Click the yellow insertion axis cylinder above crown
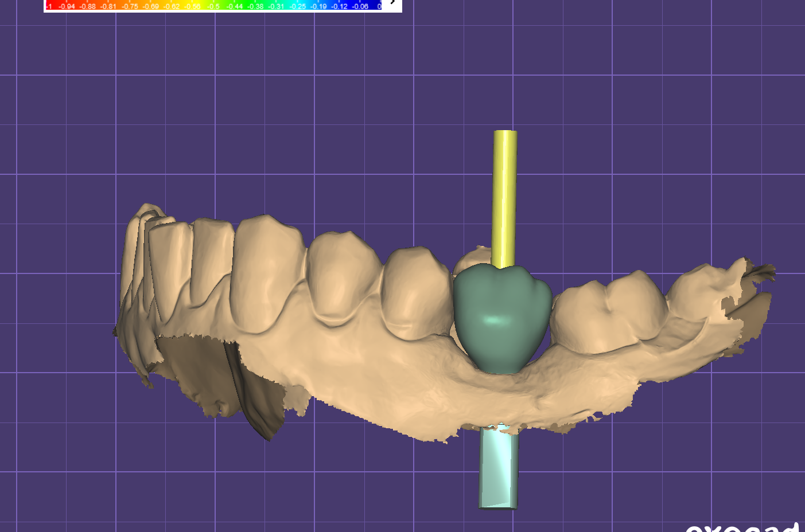Image resolution: width=805 pixels, height=532 pixels. coord(504,195)
